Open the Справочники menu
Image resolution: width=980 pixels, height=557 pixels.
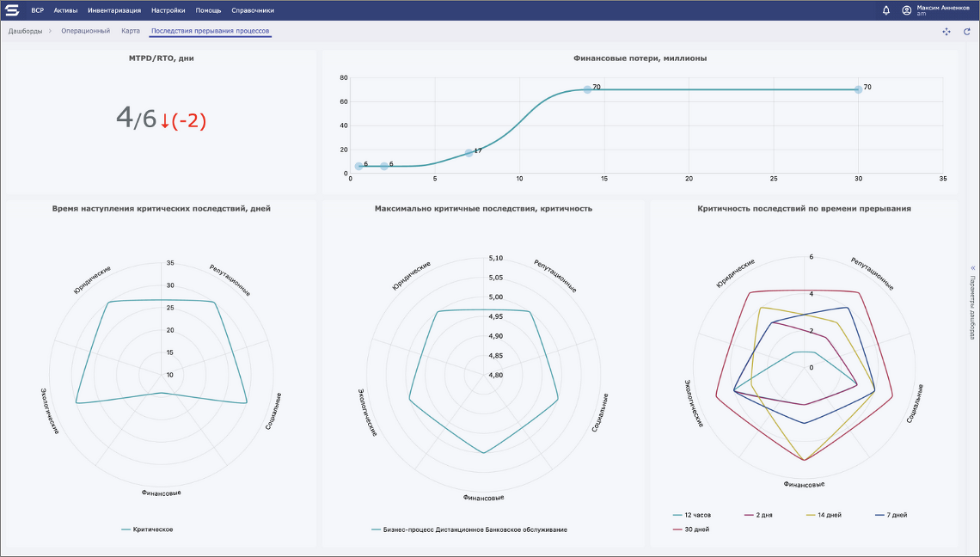click(253, 10)
